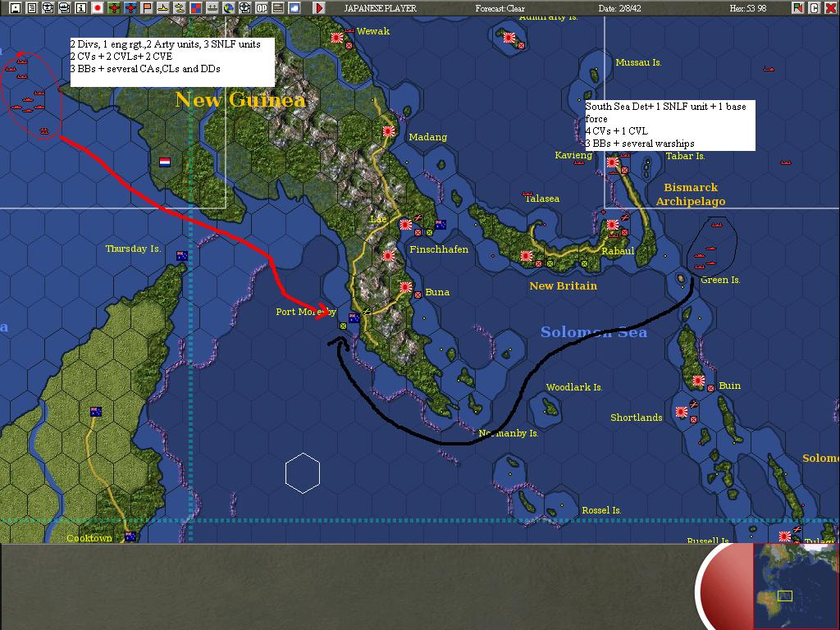
Task: Click the Rossel Is. map label
Action: pos(601,510)
